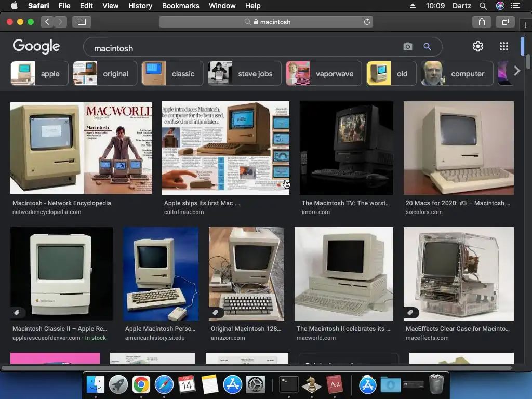Open the View menu
The width and height of the screenshot is (532, 399).
(x=111, y=6)
